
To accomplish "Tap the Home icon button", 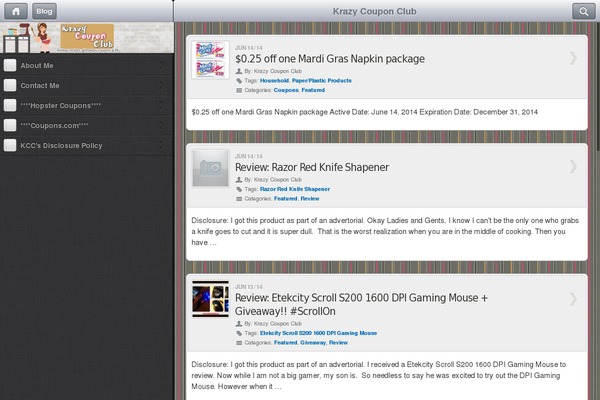I will (16, 11).
